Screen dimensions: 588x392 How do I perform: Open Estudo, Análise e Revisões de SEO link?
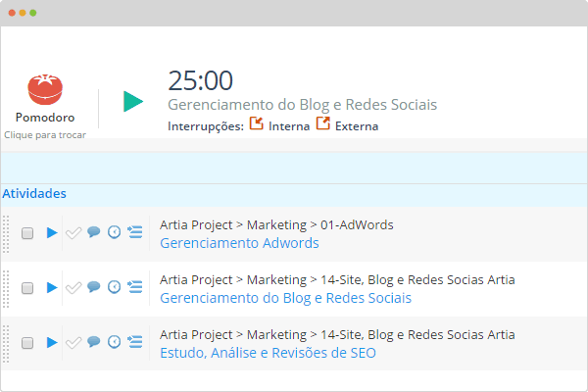(x=268, y=353)
